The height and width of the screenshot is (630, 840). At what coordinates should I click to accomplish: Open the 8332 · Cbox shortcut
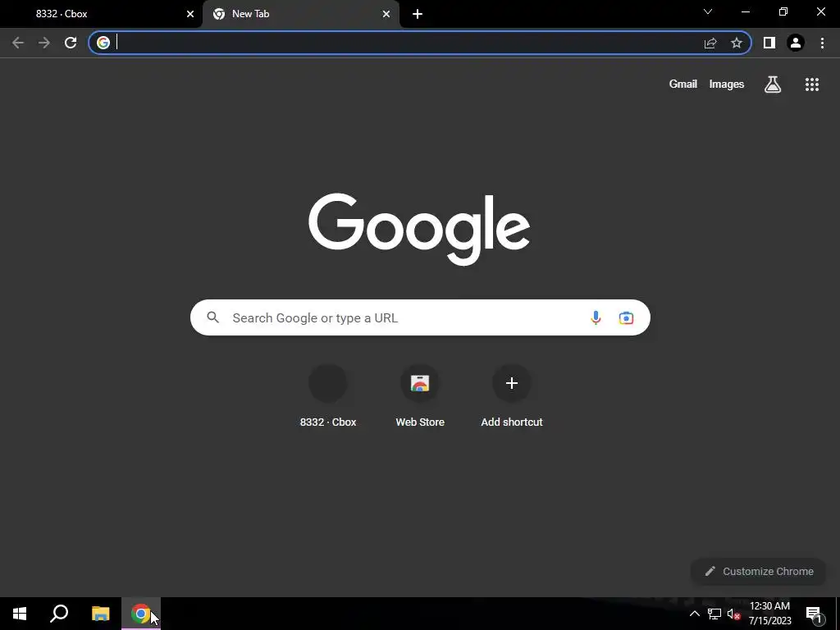328,396
